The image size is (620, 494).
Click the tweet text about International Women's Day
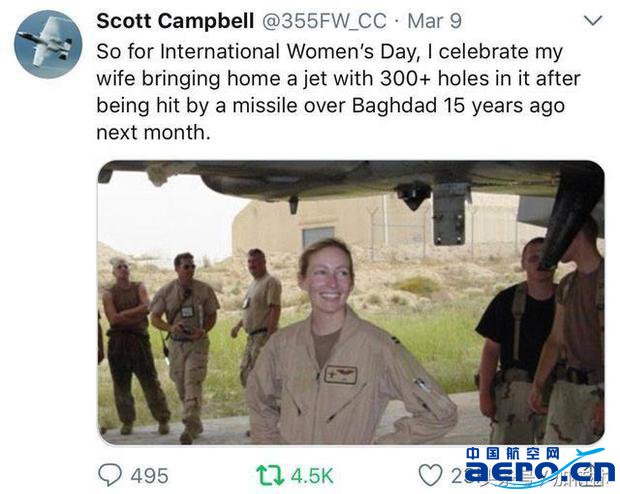pos(338,92)
